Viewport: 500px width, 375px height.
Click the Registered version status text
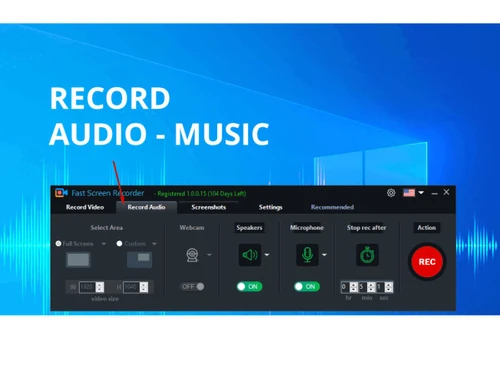click(x=201, y=193)
